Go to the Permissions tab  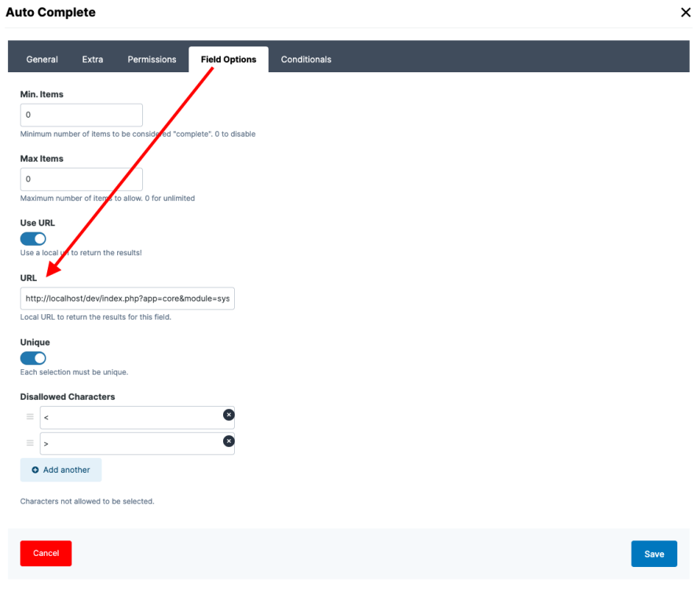(x=152, y=60)
